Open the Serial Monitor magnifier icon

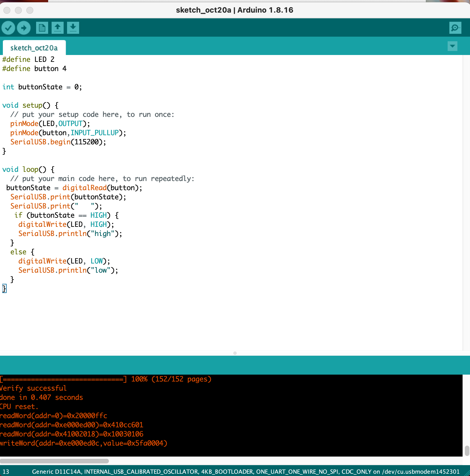[455, 28]
